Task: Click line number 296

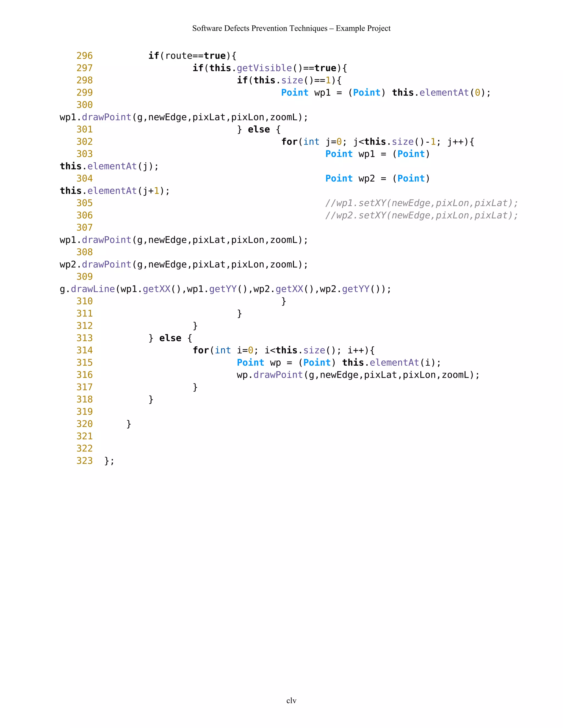Action: (84, 56)
